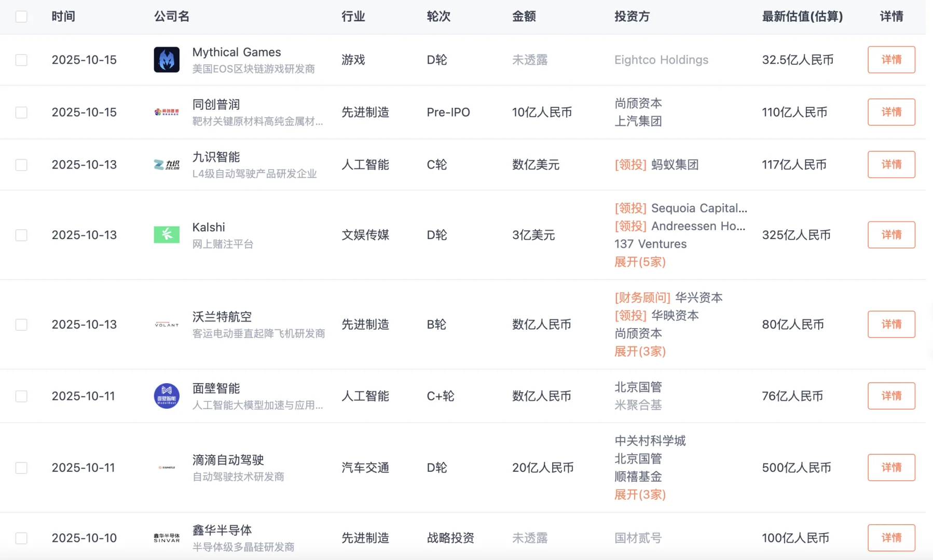Click the 同创普润 company logo
Image resolution: width=933 pixels, height=560 pixels.
(x=167, y=112)
